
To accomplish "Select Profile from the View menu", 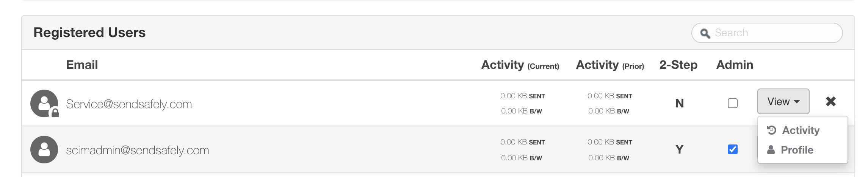I will (x=797, y=150).
